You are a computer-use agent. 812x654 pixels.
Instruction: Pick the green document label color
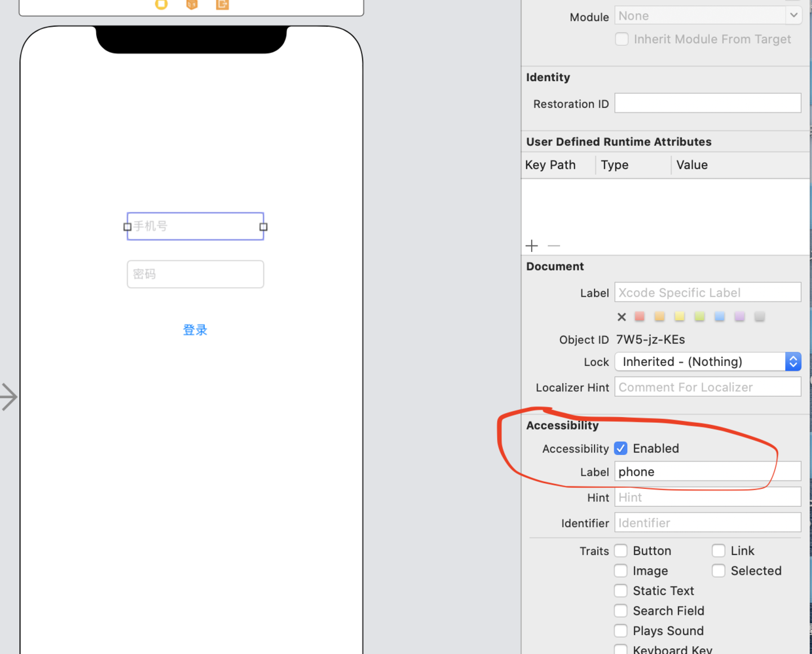[x=699, y=317]
